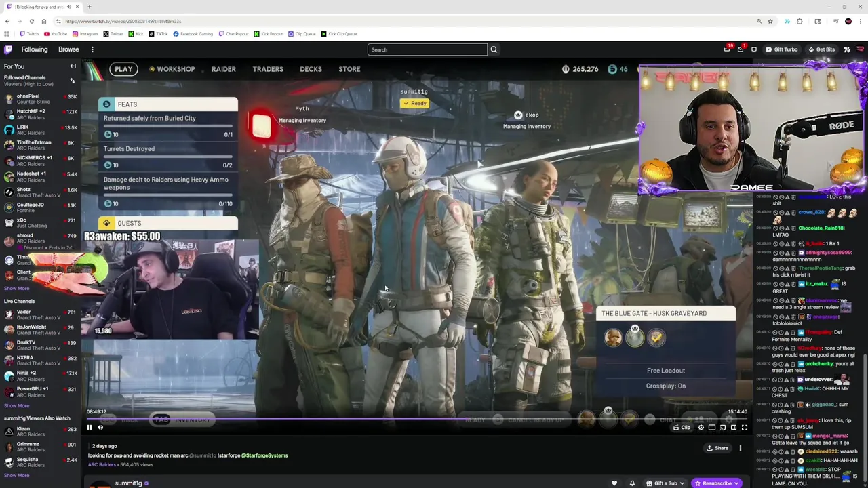Image resolution: width=868 pixels, height=488 pixels.
Task: Open browser extensions puzzle icon
Action: 800,21
